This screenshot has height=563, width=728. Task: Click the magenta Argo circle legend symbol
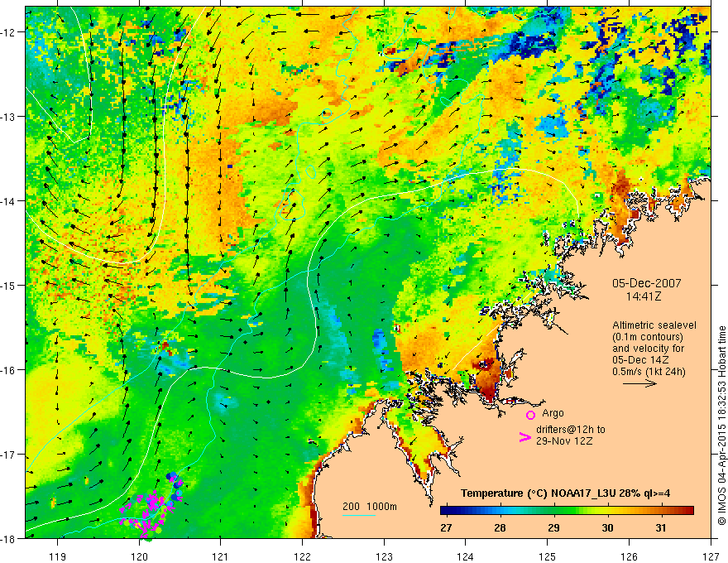click(530, 415)
